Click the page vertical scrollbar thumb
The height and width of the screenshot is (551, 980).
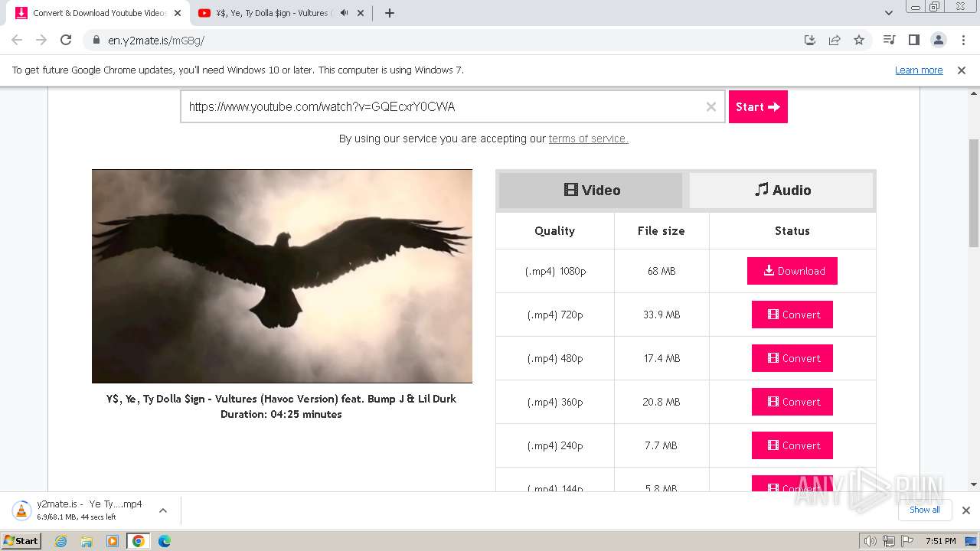coord(974,193)
